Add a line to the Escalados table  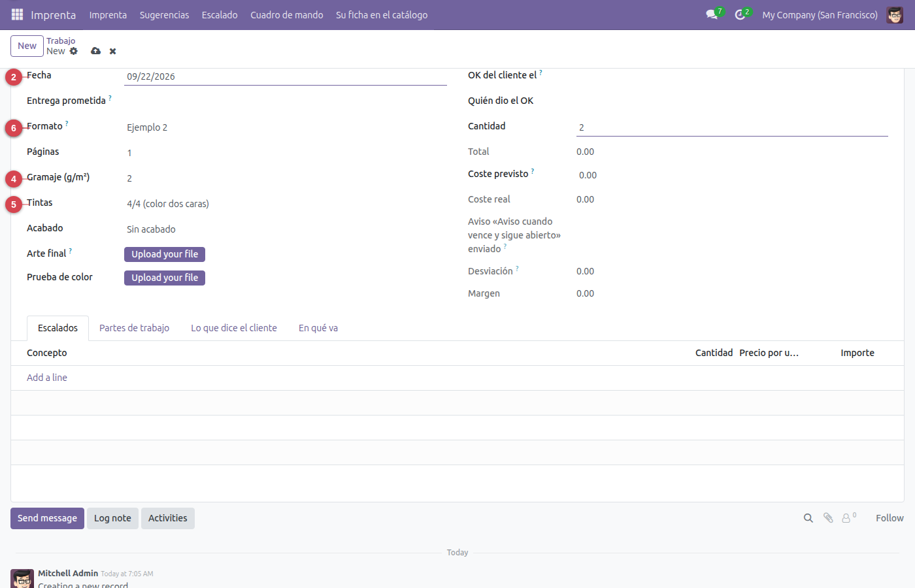(47, 378)
